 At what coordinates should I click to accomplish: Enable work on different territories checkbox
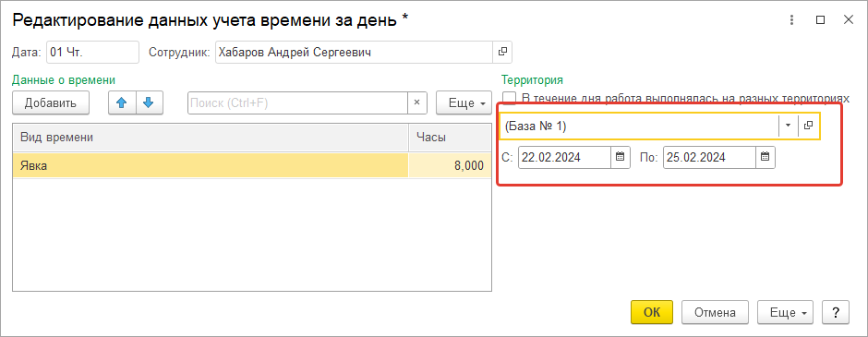509,99
